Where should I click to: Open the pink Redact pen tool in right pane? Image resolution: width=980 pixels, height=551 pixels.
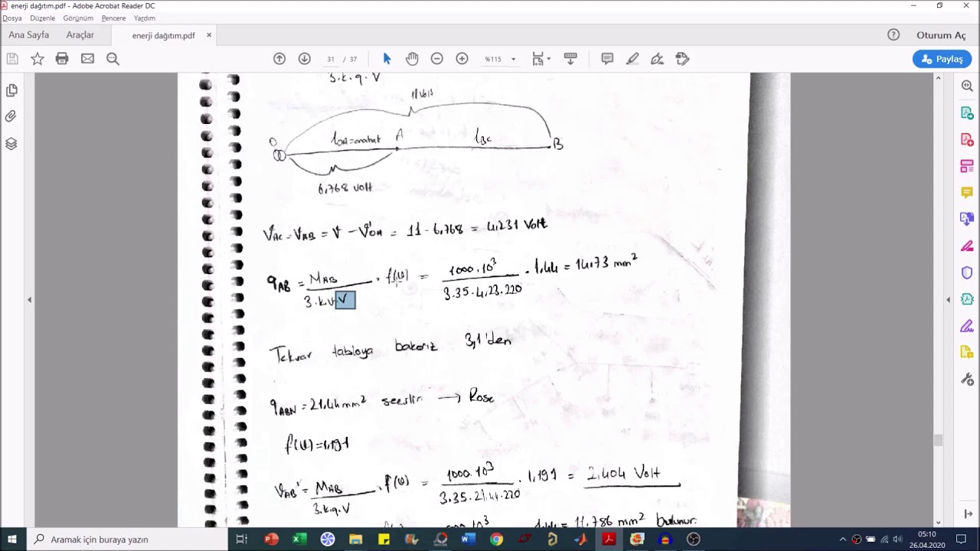(967, 246)
